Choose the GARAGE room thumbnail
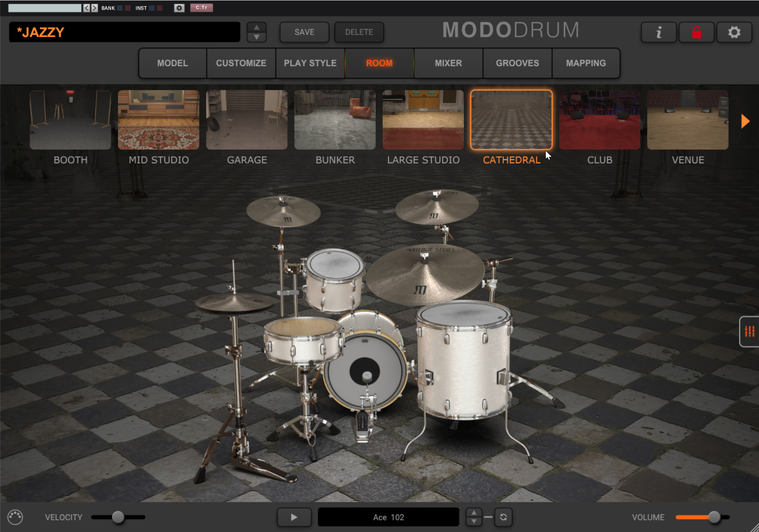 (x=247, y=120)
